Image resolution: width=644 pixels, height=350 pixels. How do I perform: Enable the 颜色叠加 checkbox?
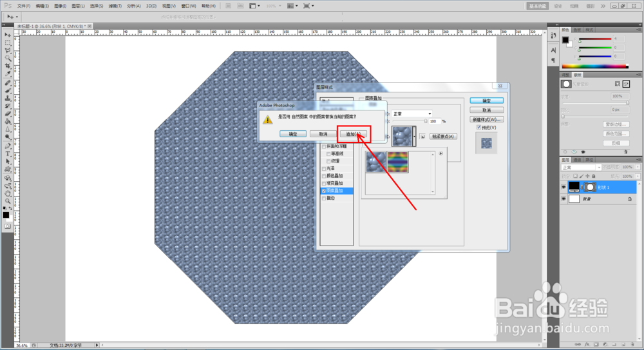pos(324,176)
